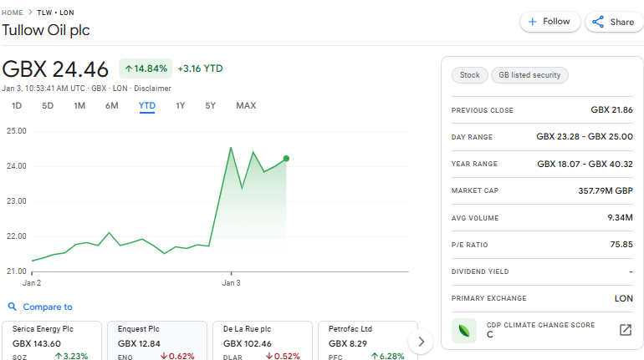Click the Tullow Oil plc heading

pos(46,30)
